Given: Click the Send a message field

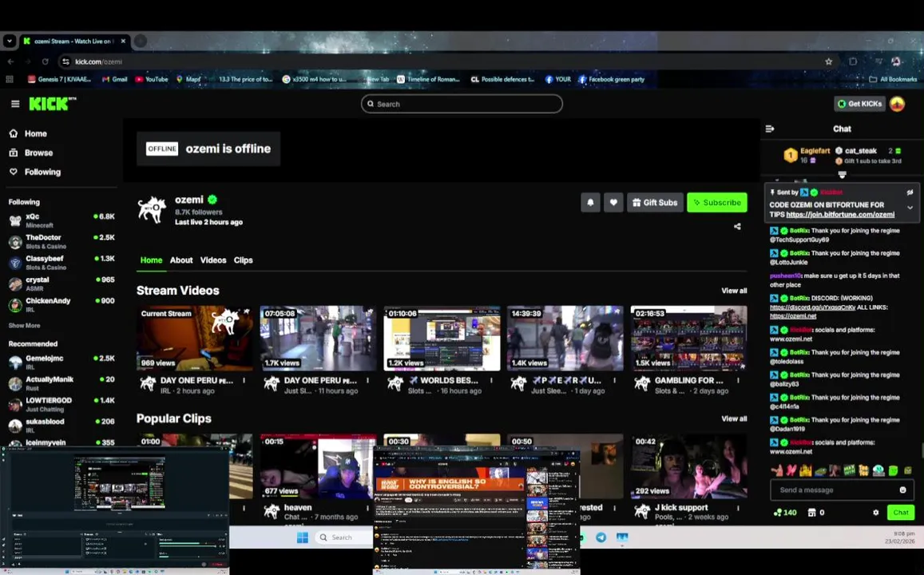Looking at the screenshot, I should coord(842,490).
